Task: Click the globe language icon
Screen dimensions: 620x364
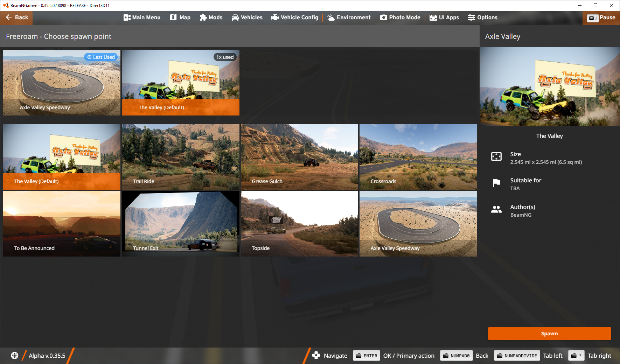Action: (14, 356)
